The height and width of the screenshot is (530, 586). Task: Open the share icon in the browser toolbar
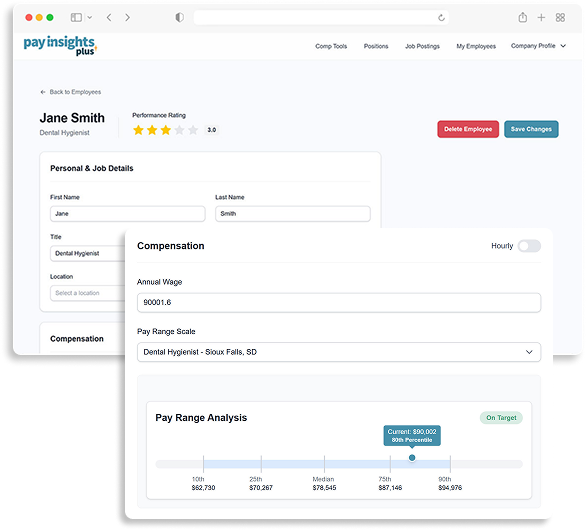[x=523, y=17]
